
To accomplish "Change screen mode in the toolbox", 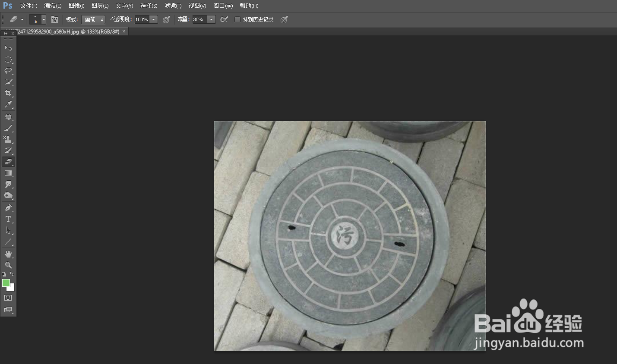I will 8,310.
